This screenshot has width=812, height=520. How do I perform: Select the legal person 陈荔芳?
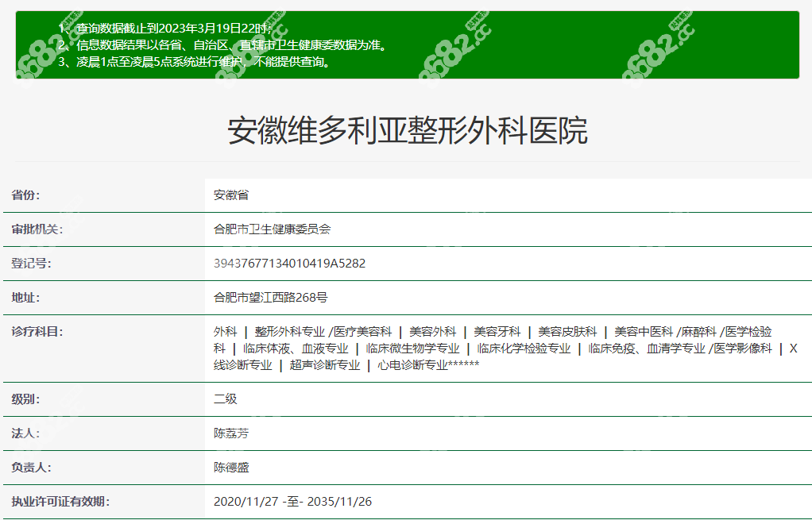pos(231,433)
